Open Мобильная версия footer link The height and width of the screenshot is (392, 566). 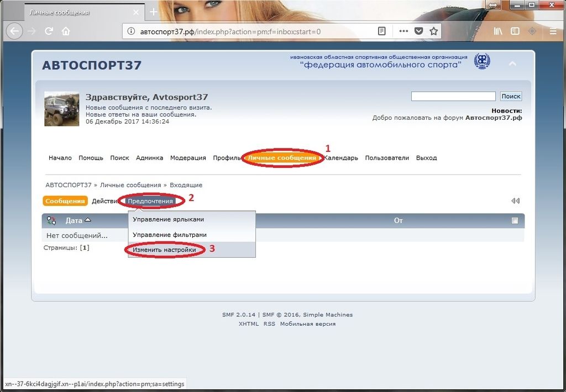308,324
